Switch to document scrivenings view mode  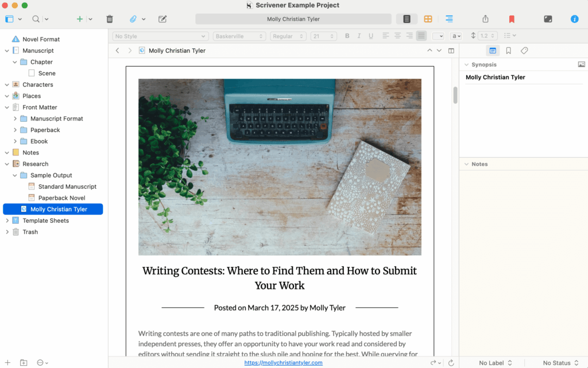407,19
